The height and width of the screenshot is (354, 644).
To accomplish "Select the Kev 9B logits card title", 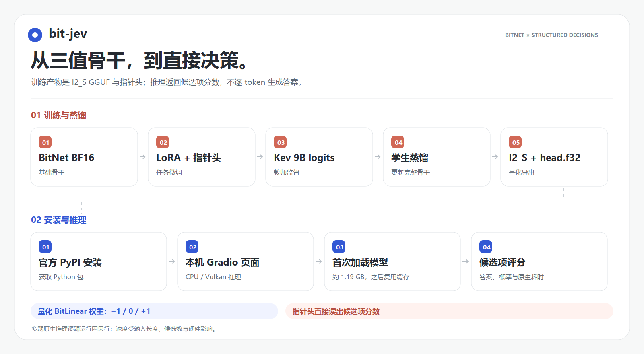I will pos(304,158).
